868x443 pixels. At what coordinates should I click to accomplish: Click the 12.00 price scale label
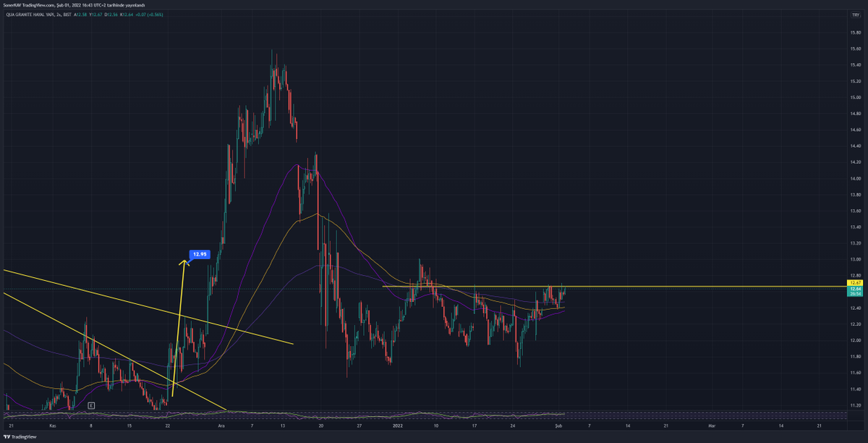(855, 340)
